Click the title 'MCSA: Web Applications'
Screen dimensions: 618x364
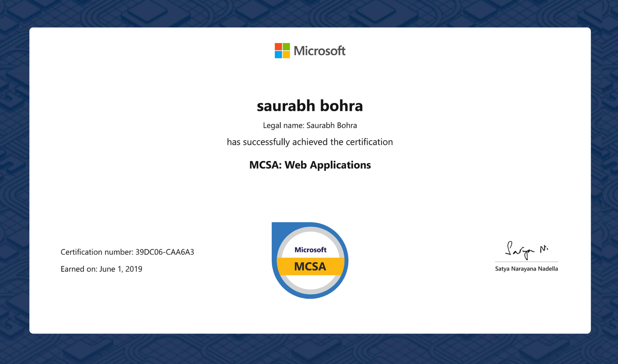click(310, 165)
